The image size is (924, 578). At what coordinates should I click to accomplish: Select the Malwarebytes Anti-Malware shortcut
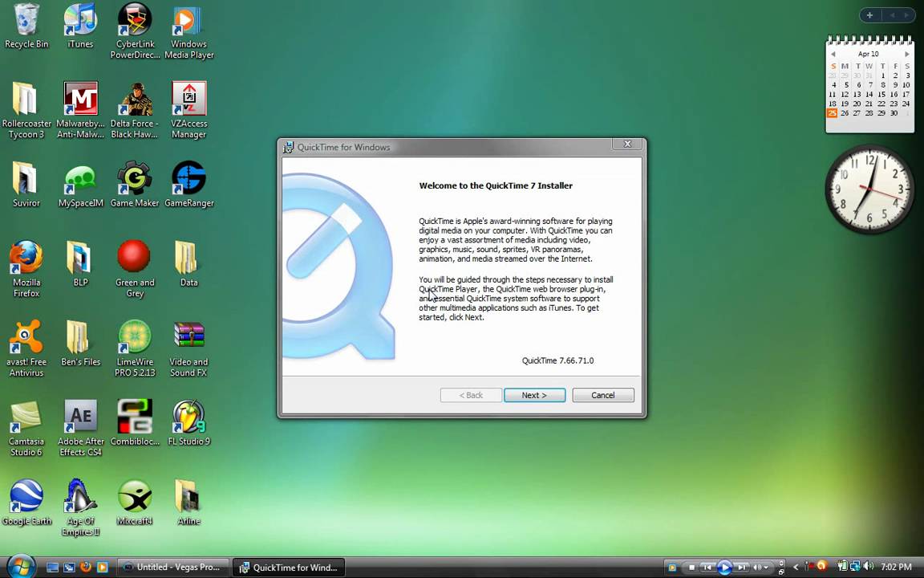(x=80, y=111)
